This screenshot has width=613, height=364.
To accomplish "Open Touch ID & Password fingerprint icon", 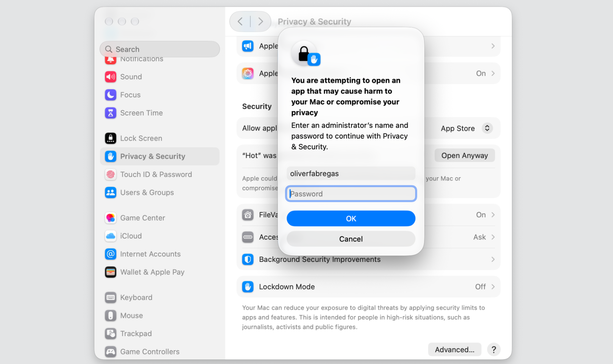I will click(110, 174).
